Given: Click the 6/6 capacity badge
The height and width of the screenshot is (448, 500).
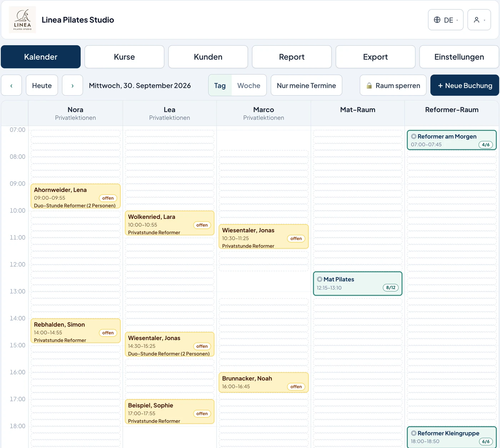Looking at the screenshot, I should pyautogui.click(x=486, y=442).
